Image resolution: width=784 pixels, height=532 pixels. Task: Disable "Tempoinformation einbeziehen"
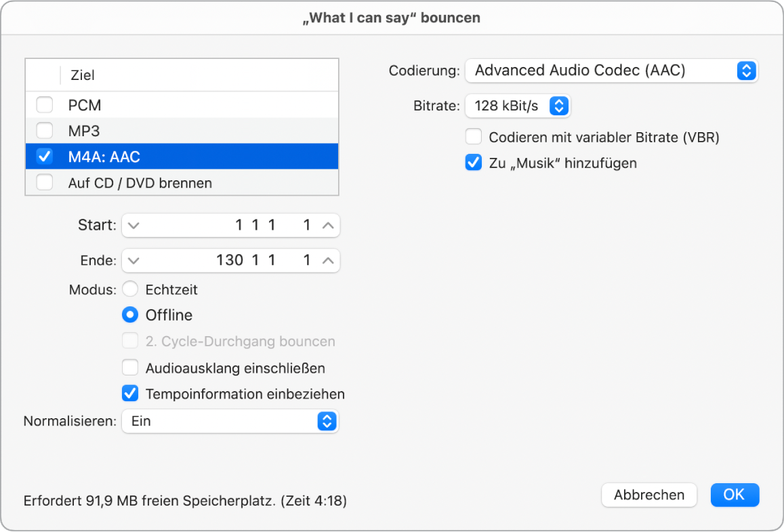[130, 394]
